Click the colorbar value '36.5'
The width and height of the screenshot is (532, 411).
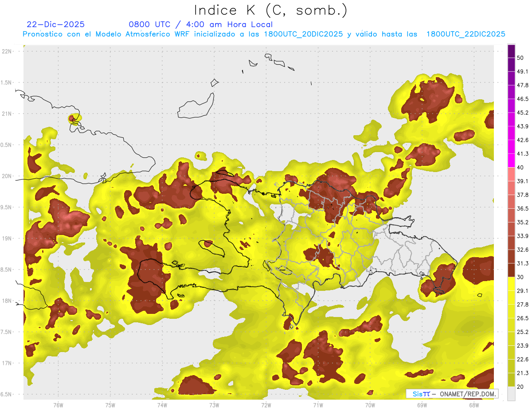pyautogui.click(x=523, y=208)
